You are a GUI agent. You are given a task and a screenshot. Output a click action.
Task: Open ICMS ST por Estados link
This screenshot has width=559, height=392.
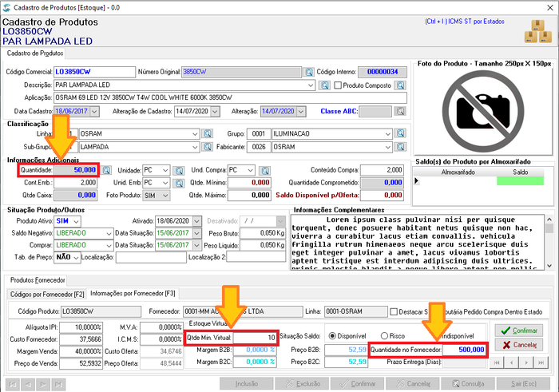point(465,22)
